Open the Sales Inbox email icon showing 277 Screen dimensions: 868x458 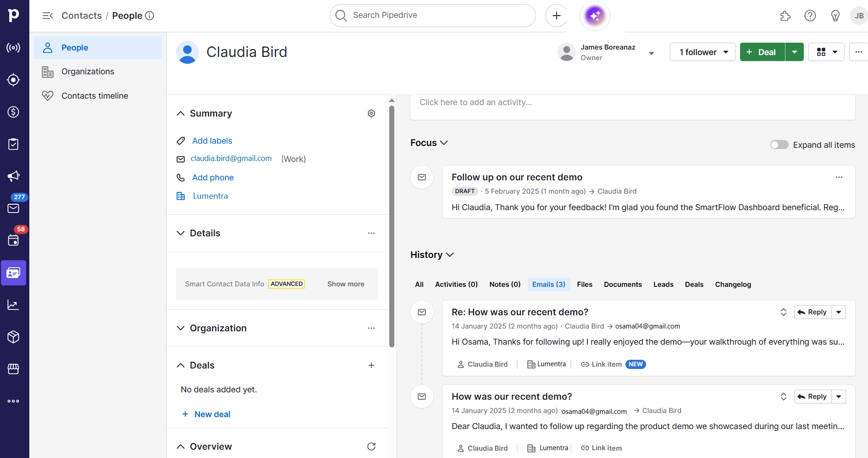13,208
